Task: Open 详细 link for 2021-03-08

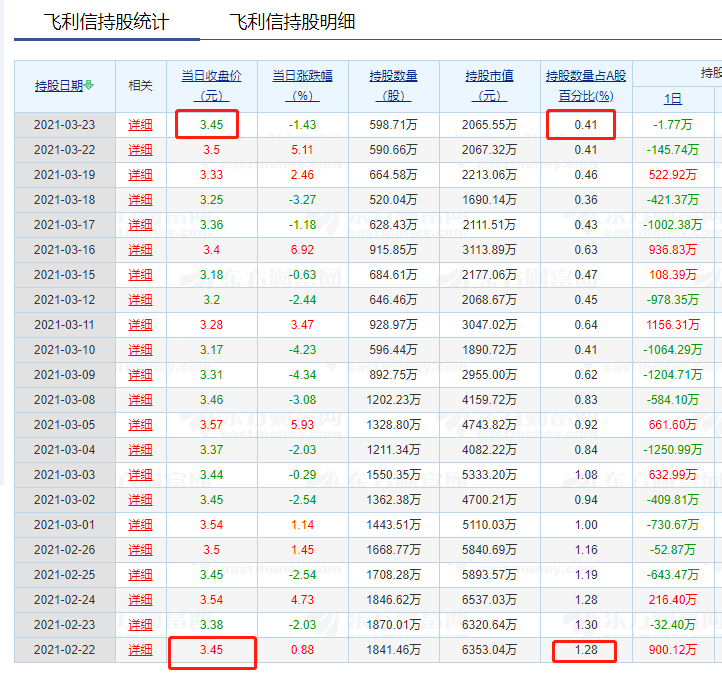Action: (x=140, y=400)
